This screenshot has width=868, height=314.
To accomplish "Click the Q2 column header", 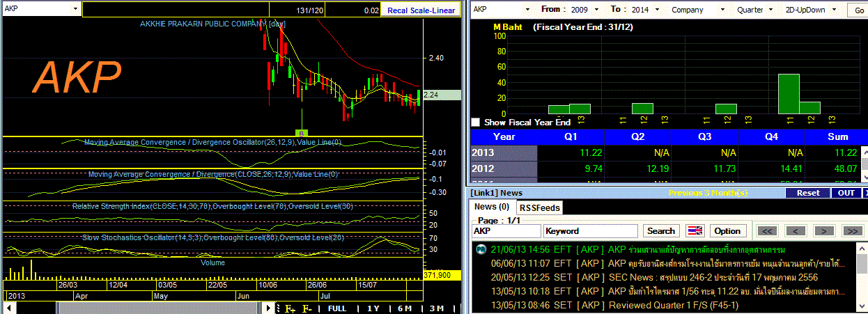I will pyautogui.click(x=637, y=136).
